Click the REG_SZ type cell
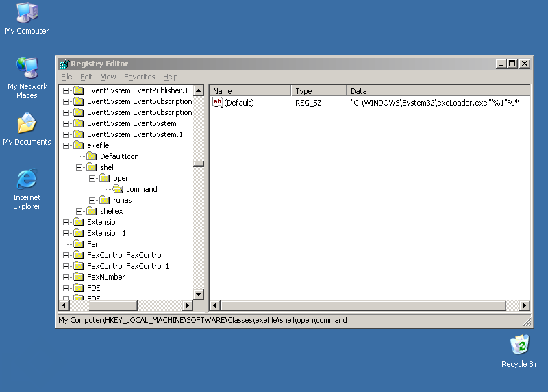This screenshot has height=392, width=548. pyautogui.click(x=308, y=103)
